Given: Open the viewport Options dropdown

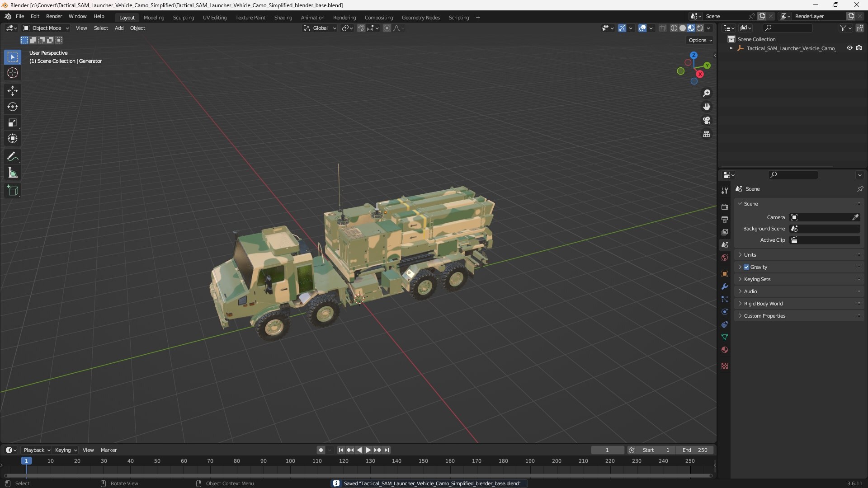Looking at the screenshot, I should point(700,40).
